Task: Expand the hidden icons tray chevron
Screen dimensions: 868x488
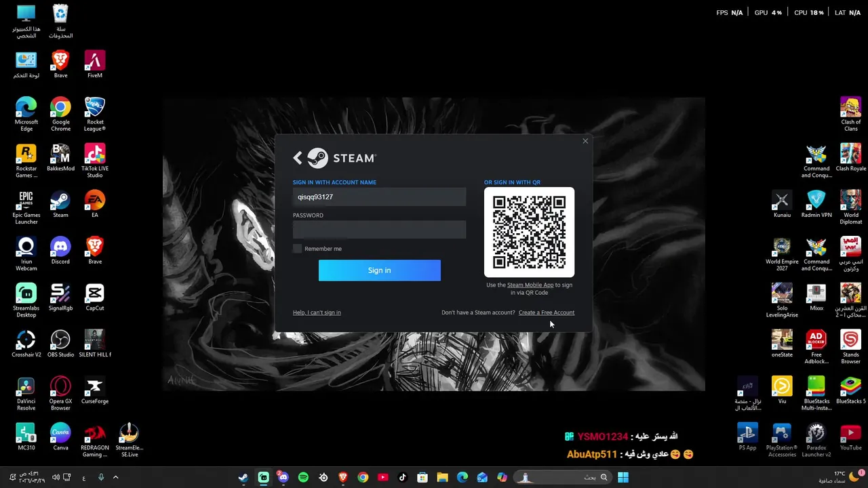Action: pyautogui.click(x=115, y=477)
